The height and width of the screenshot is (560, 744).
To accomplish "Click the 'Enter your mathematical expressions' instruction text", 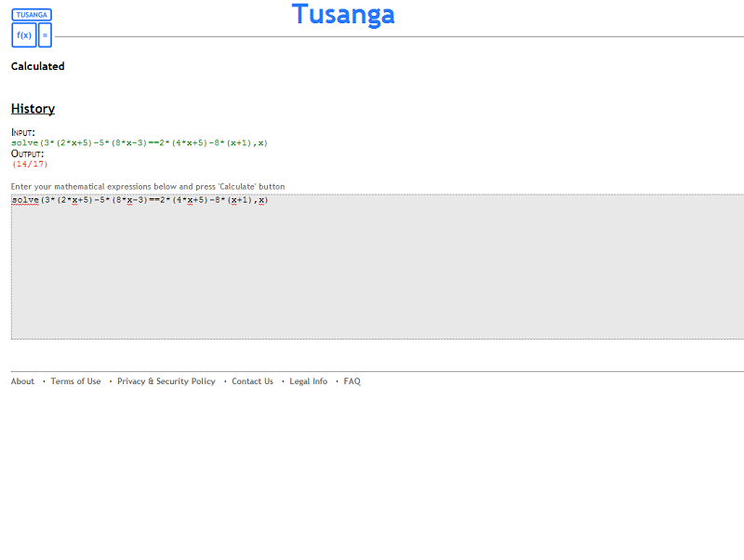I will [148, 187].
